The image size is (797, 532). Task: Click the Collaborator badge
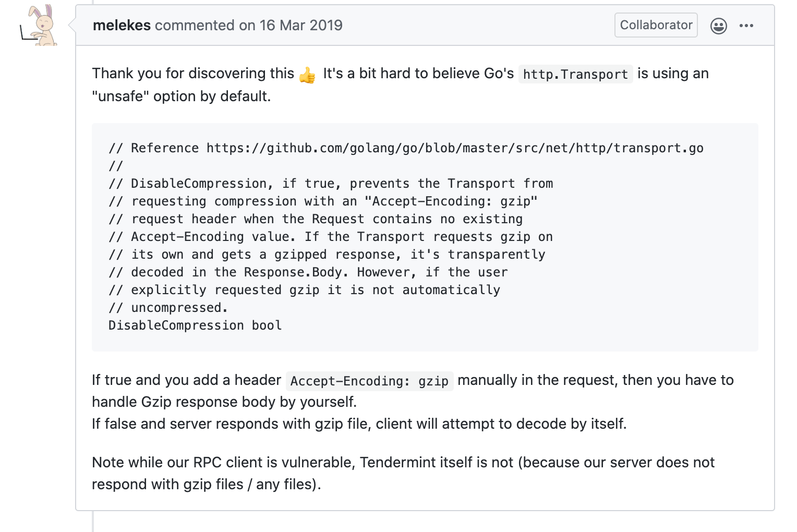(x=656, y=25)
